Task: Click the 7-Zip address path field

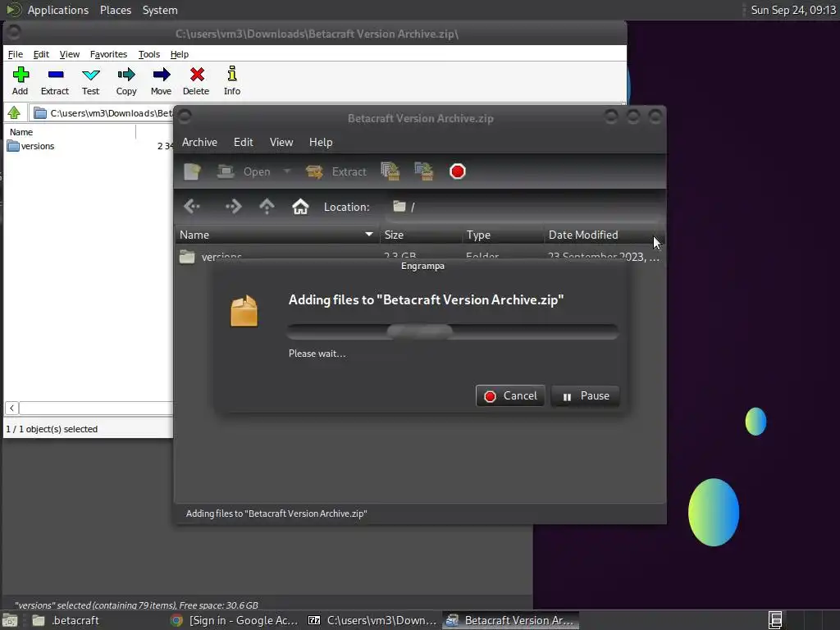Action: click(102, 113)
